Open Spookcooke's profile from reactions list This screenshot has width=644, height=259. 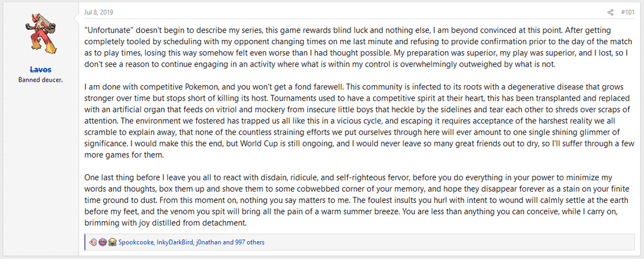[x=136, y=242]
